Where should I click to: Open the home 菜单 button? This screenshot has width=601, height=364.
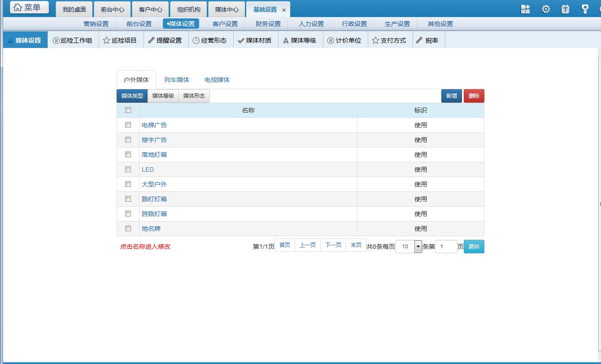tap(30, 8)
